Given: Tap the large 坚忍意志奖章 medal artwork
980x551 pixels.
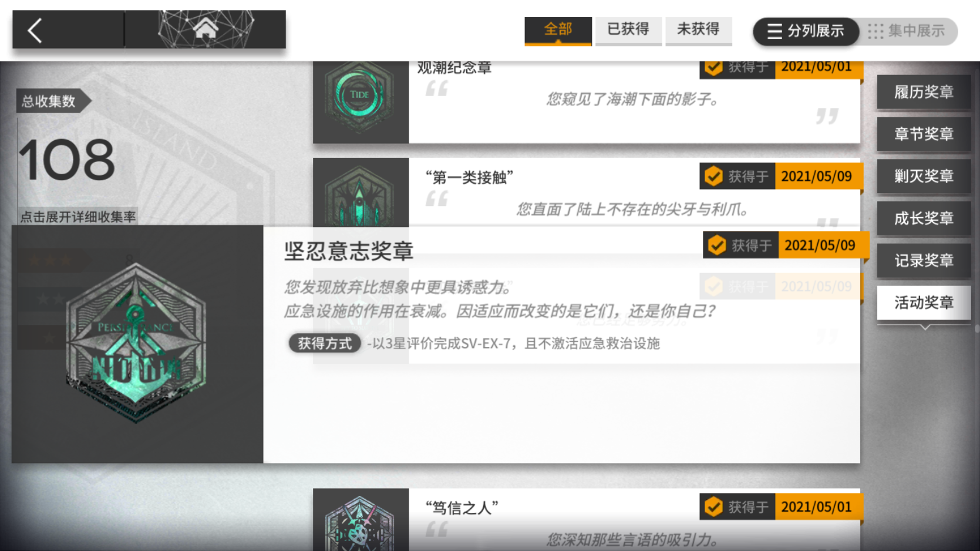Looking at the screenshot, I should 136,342.
